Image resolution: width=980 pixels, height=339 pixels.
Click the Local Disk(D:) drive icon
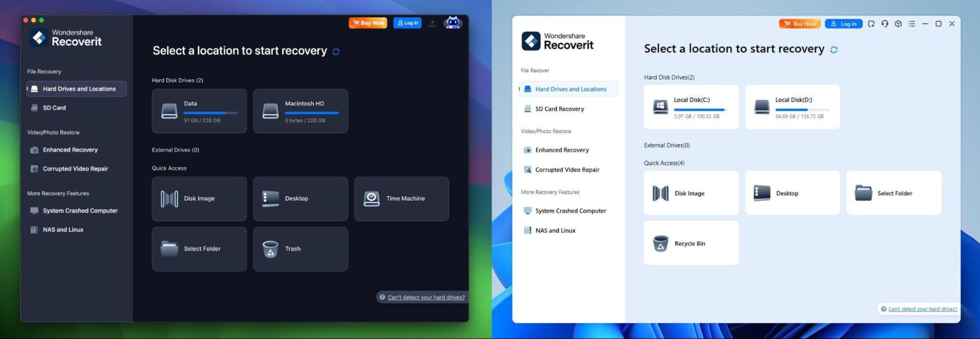click(762, 107)
